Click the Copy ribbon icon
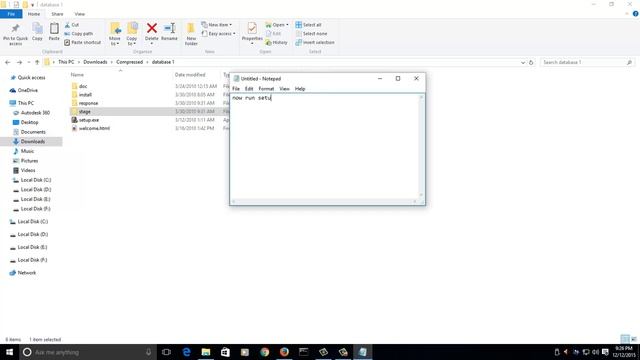This screenshot has height=360, width=640. tap(37, 32)
